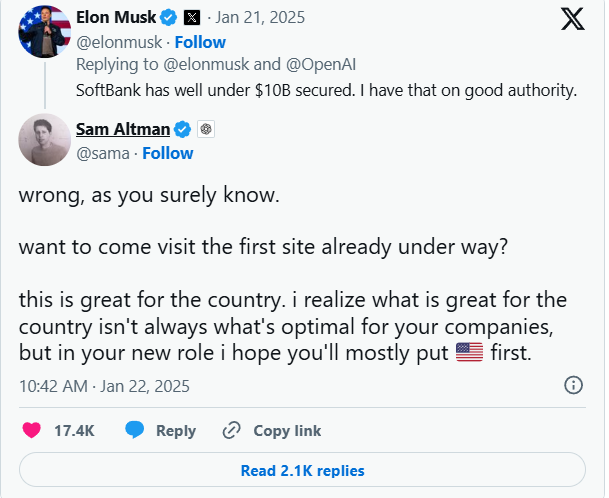Click the blue reply bubble icon
This screenshot has width=609, height=498.
pyautogui.click(x=134, y=430)
